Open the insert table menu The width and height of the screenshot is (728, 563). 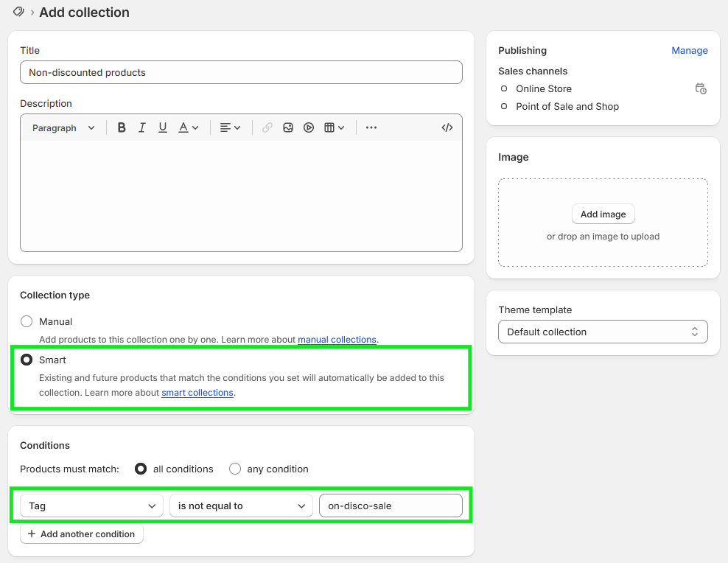point(334,127)
